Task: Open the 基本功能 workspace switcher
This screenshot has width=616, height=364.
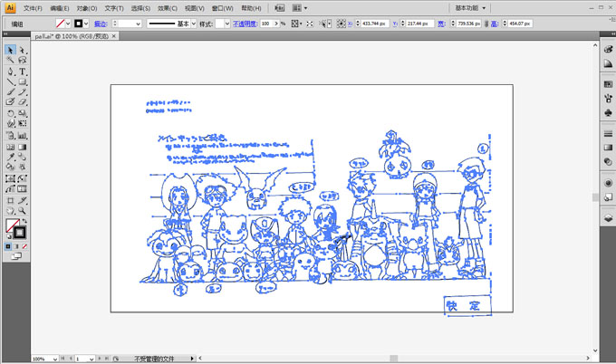Action: 470,8
